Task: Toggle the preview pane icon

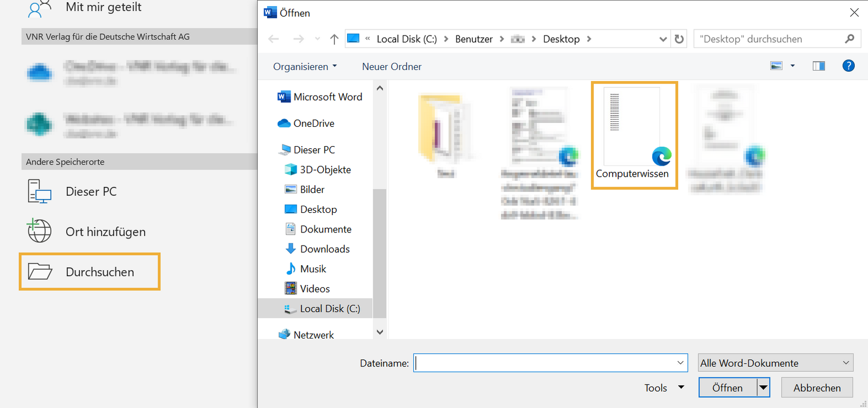Action: pyautogui.click(x=818, y=66)
